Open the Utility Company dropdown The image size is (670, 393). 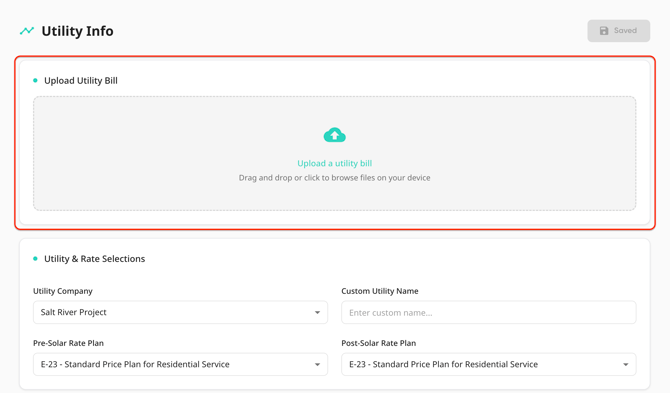coord(180,312)
